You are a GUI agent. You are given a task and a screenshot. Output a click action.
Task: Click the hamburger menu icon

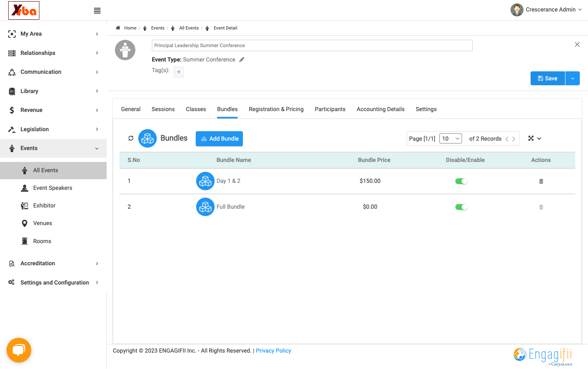(97, 11)
